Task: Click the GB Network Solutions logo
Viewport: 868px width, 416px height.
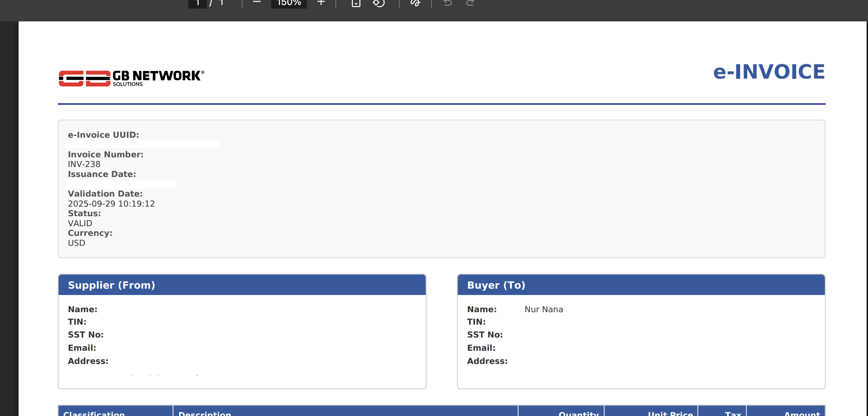Action: click(x=131, y=78)
